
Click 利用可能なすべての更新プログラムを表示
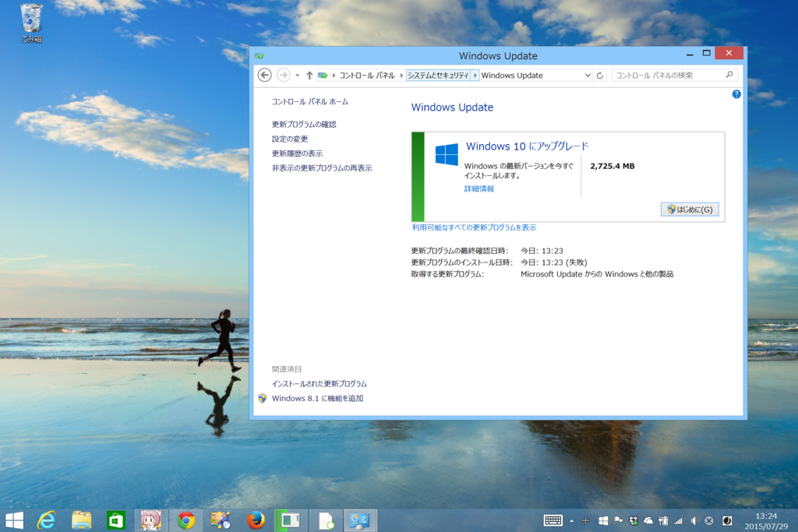(474, 227)
